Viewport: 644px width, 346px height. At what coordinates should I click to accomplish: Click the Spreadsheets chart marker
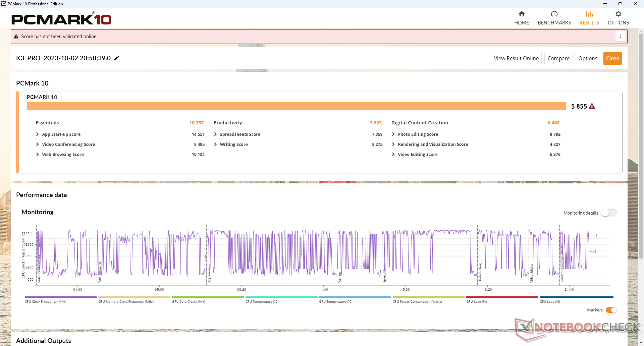tap(384, 273)
